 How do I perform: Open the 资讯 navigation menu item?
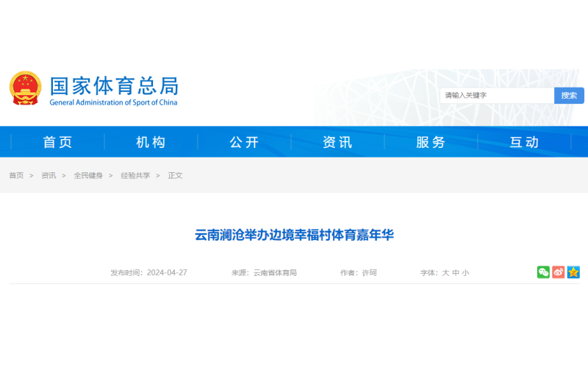coord(337,142)
